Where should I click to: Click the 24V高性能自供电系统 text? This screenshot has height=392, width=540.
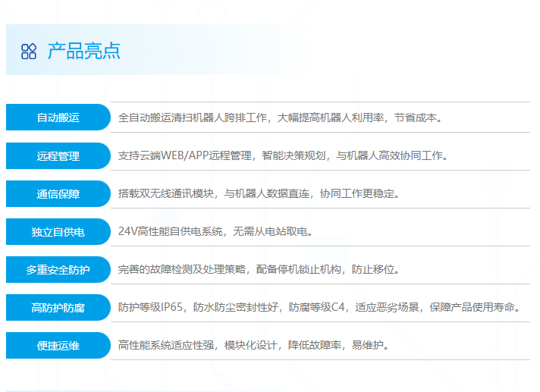[x=171, y=231]
